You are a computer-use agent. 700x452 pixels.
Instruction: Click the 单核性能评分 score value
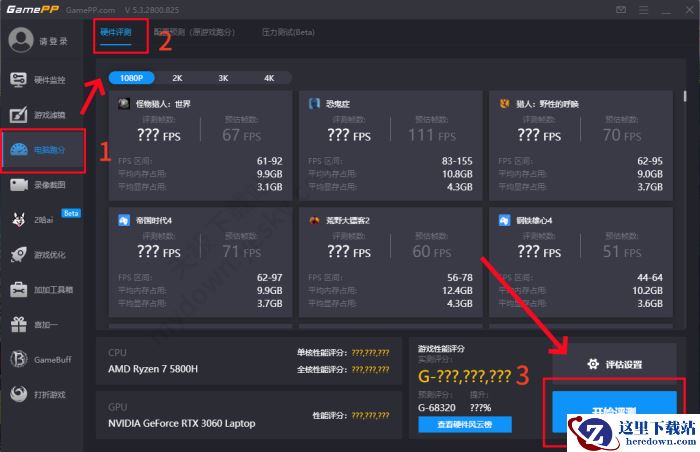pyautogui.click(x=370, y=352)
